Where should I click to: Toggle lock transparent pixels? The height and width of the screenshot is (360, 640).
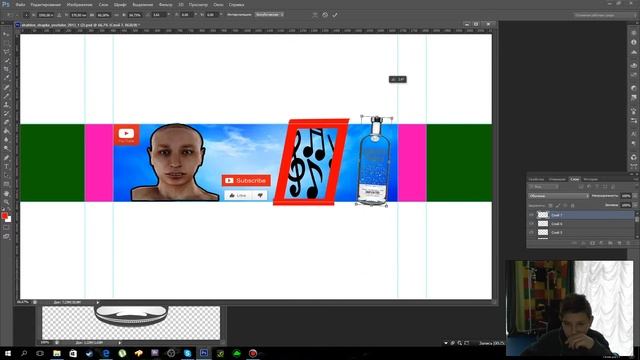coord(550,205)
